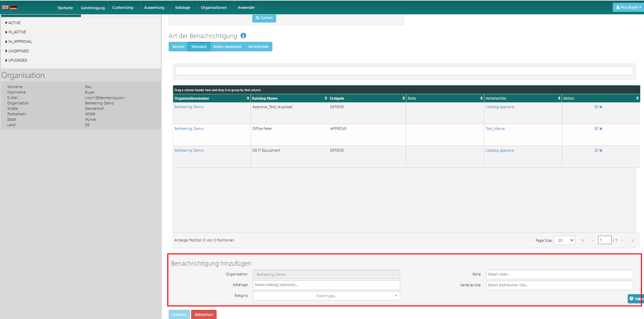Image resolution: width=644 pixels, height=319 pixels.
Task: Open the Page Size dropdown
Action: coord(564,240)
